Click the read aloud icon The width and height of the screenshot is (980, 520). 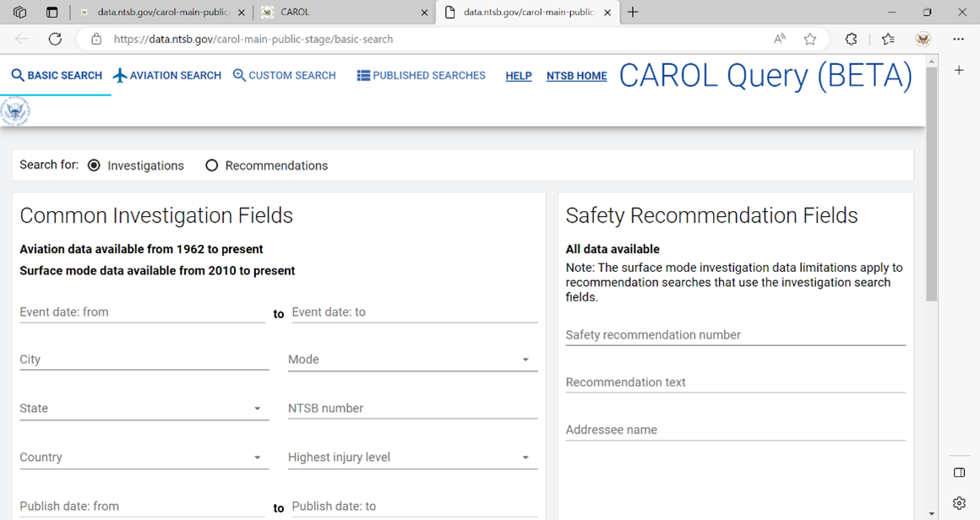(780, 40)
